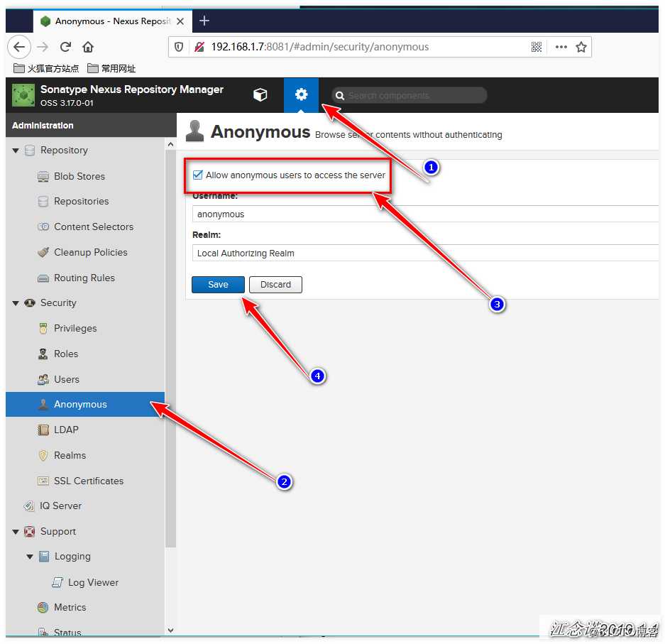
Task: Close the Anonymous browser tab
Action: pyautogui.click(x=180, y=21)
